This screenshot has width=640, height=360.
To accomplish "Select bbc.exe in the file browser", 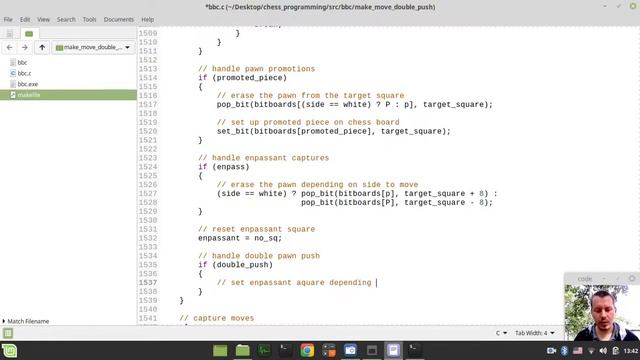I will pos(28,84).
